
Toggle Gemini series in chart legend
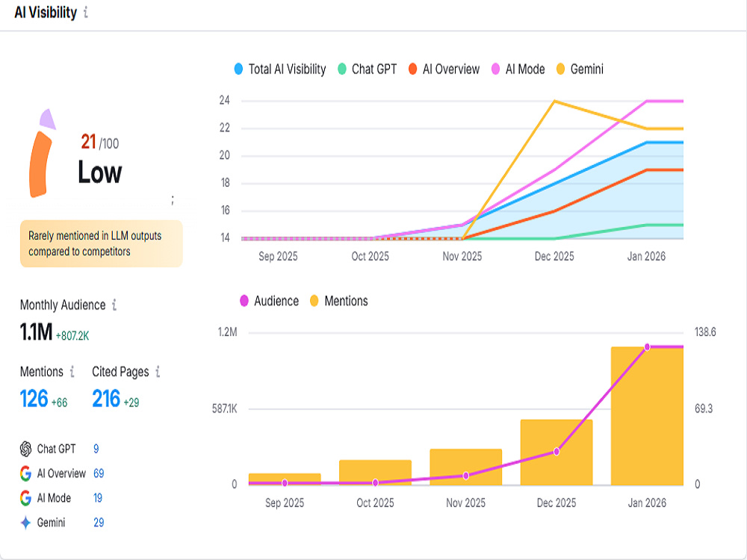tap(580, 69)
